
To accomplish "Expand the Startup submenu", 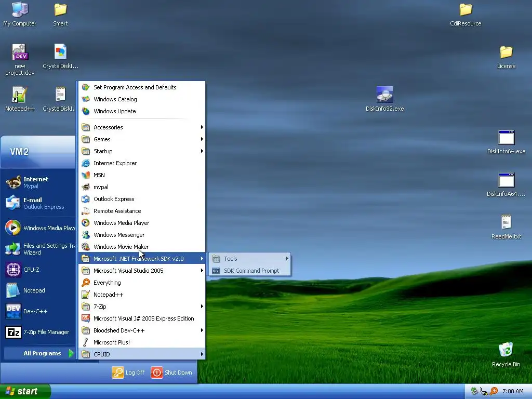I will click(x=142, y=151).
